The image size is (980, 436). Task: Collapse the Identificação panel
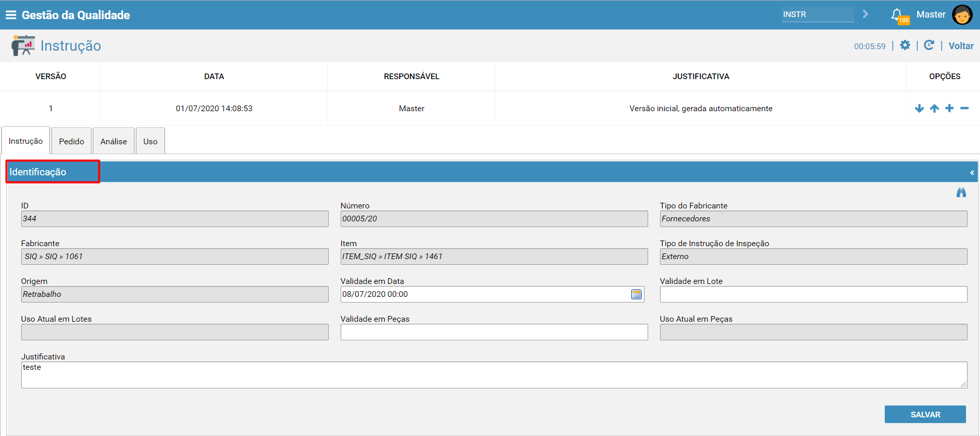pos(972,172)
